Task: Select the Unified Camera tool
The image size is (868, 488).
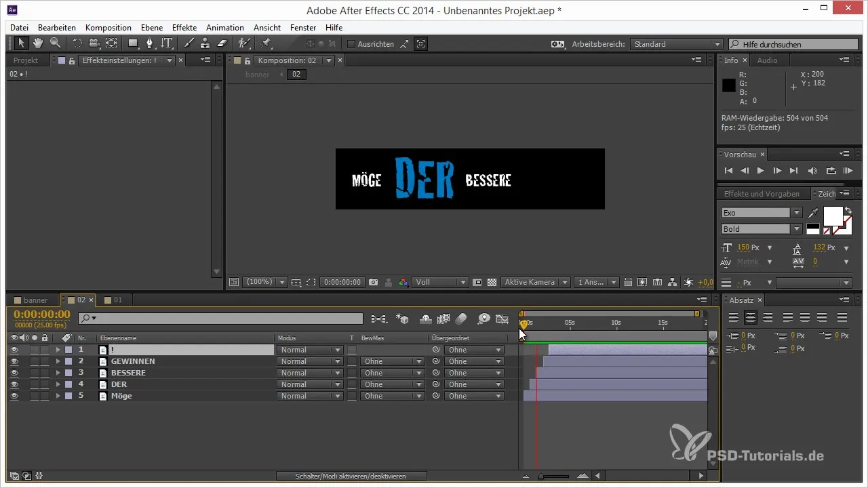Action: click(94, 43)
